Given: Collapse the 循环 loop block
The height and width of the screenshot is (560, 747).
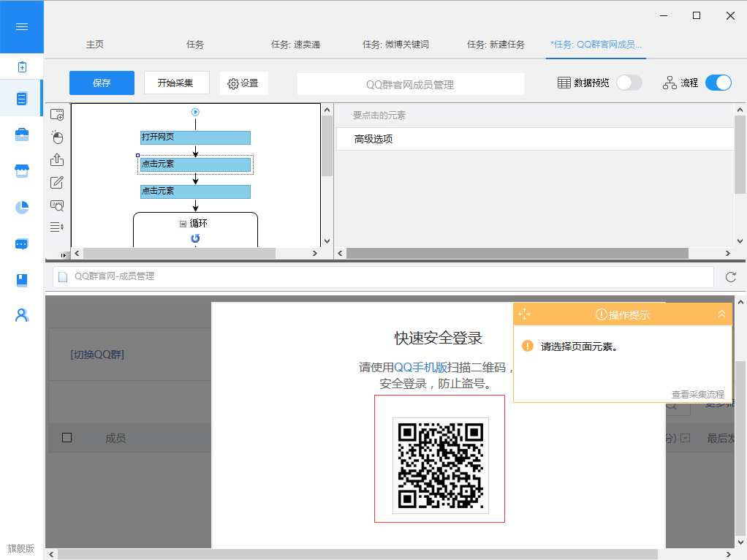Looking at the screenshot, I should pyautogui.click(x=183, y=224).
